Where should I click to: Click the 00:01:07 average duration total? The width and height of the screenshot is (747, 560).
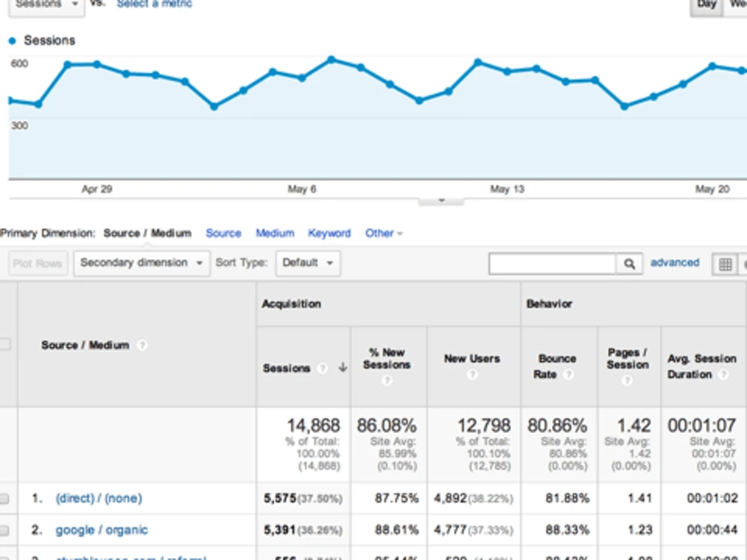[x=701, y=426]
